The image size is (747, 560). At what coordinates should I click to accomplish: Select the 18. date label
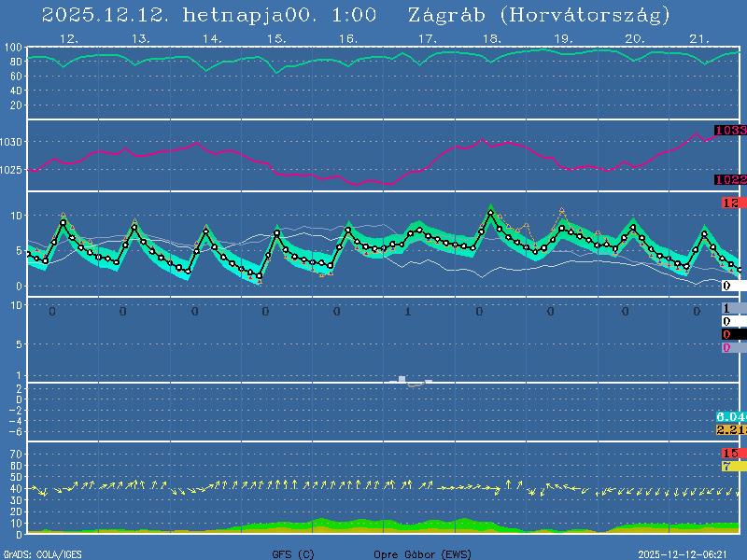tap(492, 38)
